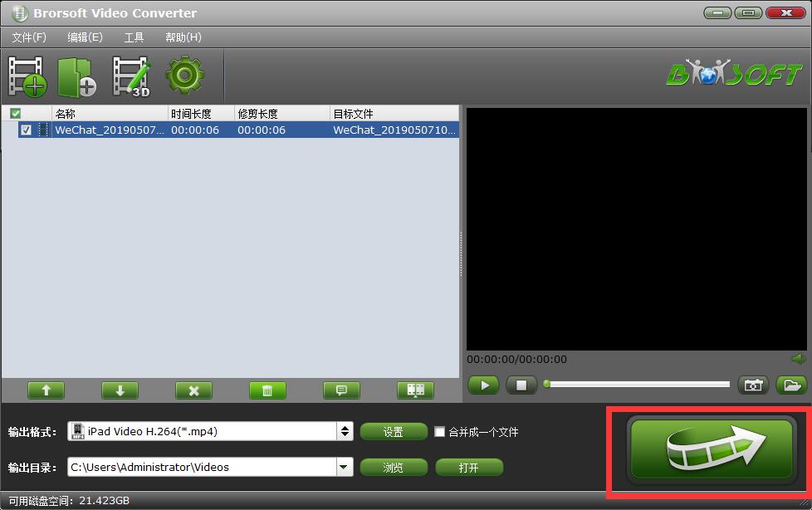Move selected file up with the up-arrow icon
812x510 pixels.
[46, 390]
